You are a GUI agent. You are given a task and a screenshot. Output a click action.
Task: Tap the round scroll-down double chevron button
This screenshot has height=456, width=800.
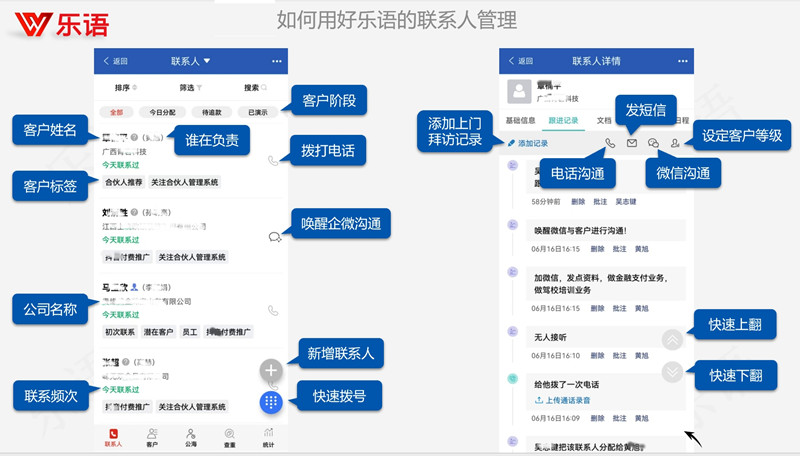tap(672, 372)
